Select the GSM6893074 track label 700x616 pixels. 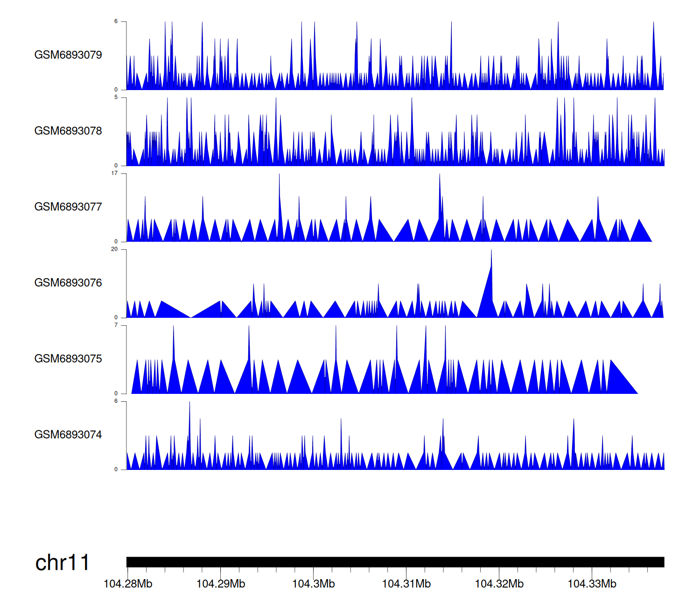[x=68, y=435]
